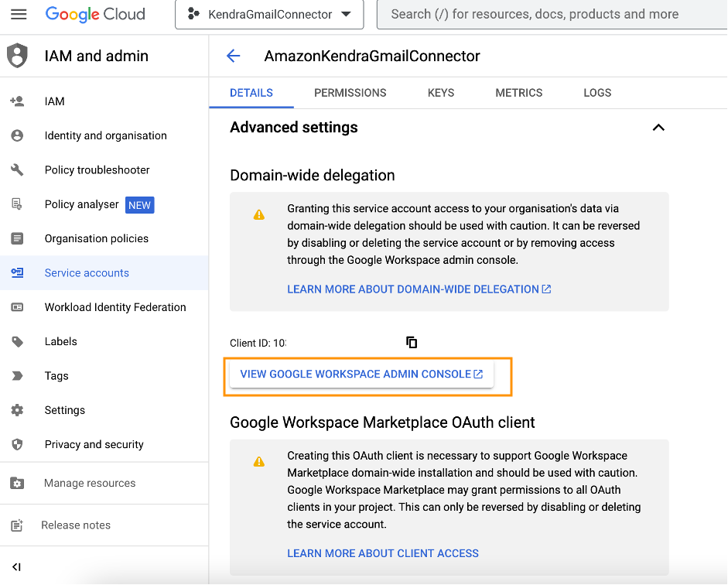Collapse the Advanced settings section
The image size is (728, 585).
point(658,128)
